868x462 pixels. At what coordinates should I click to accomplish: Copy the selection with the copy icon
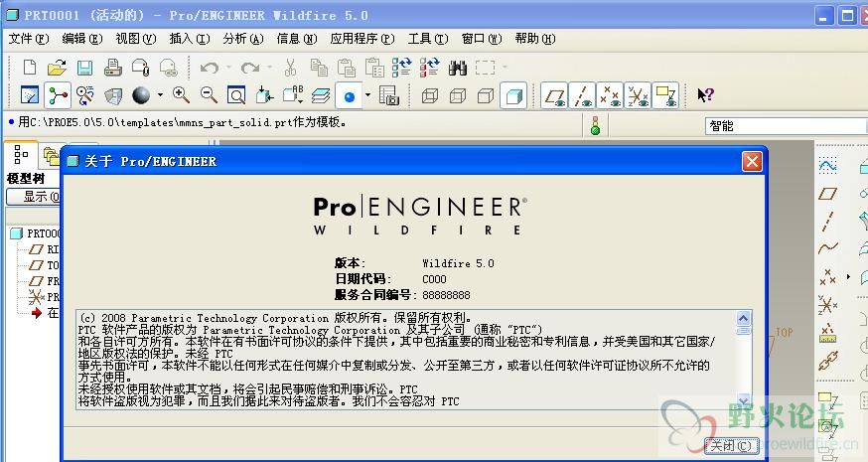pos(319,68)
